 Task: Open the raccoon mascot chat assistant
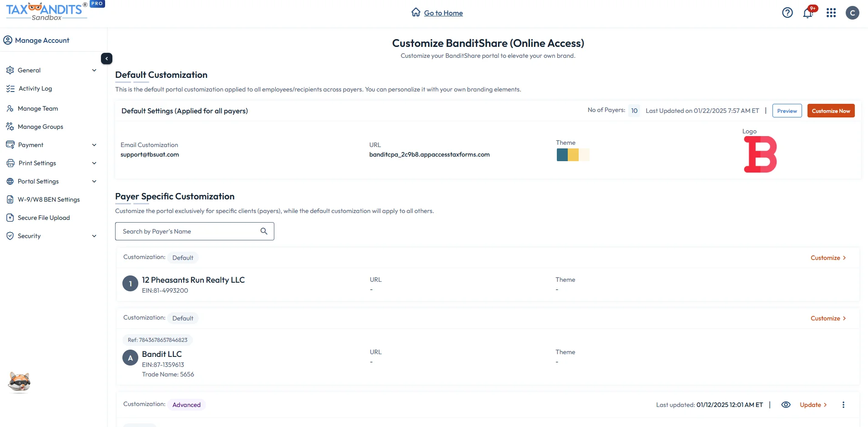[19, 382]
